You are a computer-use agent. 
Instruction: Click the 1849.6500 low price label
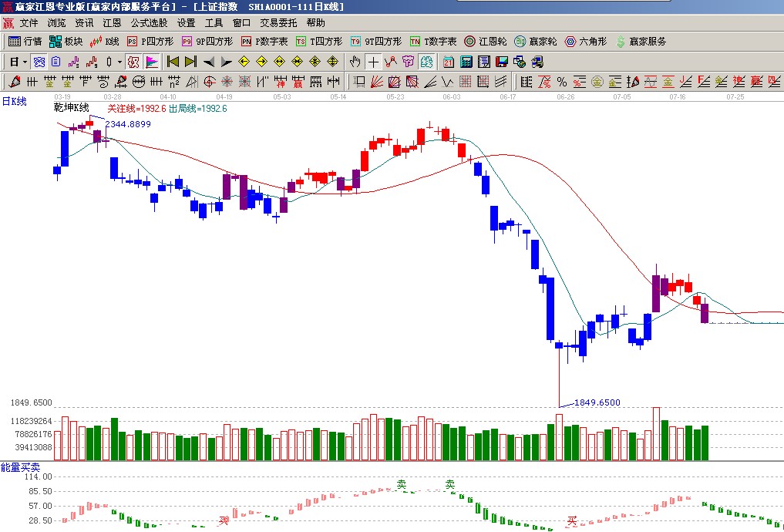click(597, 402)
